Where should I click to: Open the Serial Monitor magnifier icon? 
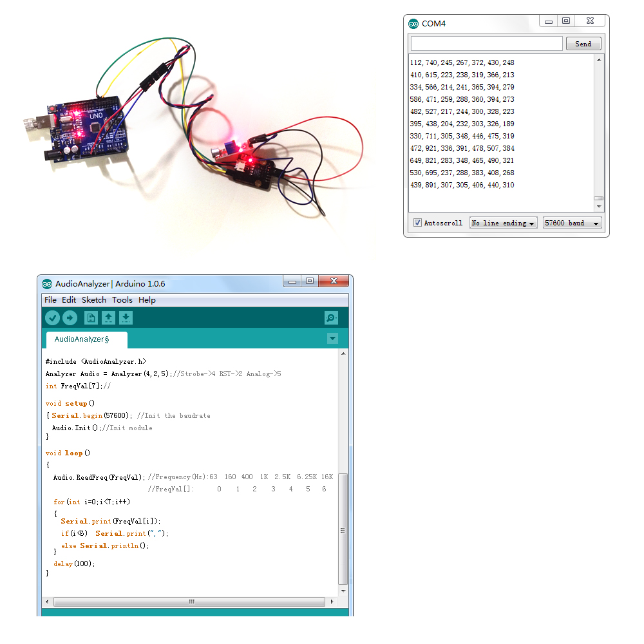pos(331,318)
